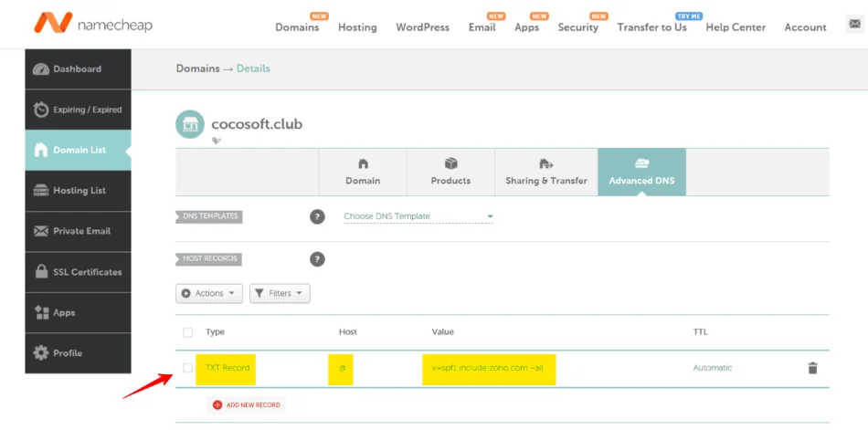868x430 pixels.
Task: Open the Hosting top menu
Action: [357, 27]
